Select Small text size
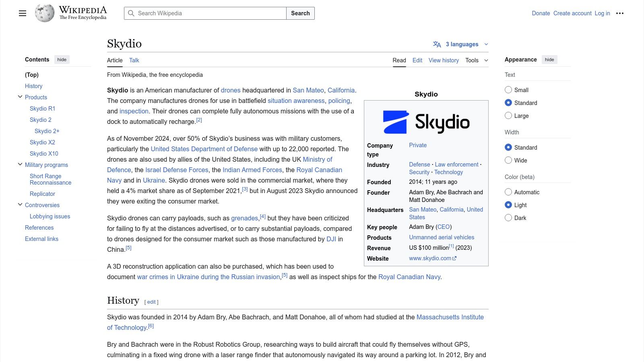644x362 pixels. point(508,90)
